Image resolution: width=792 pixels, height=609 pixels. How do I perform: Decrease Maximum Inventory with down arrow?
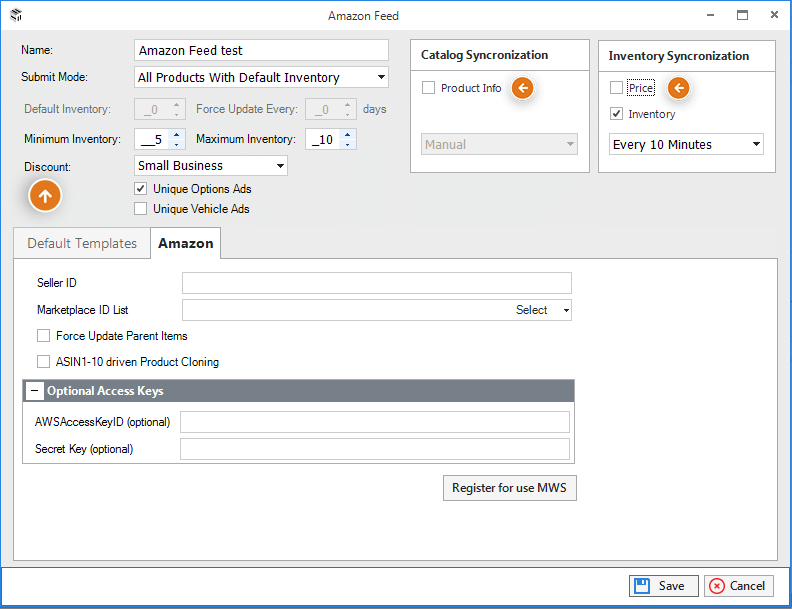pos(348,144)
